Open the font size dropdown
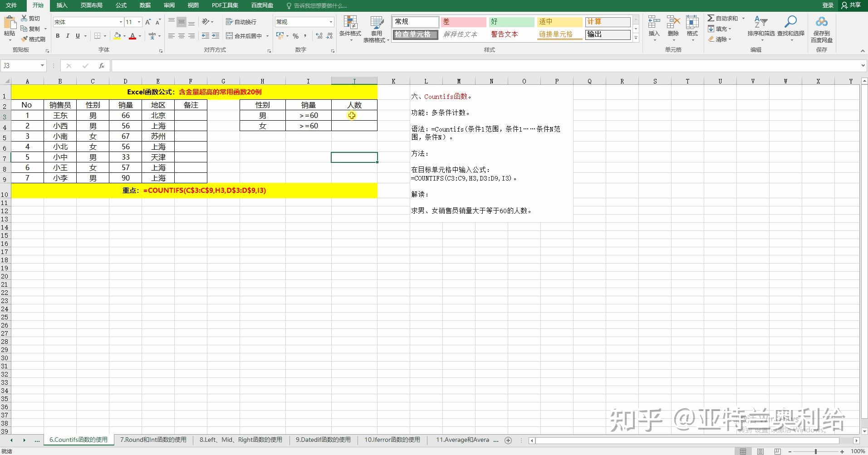This screenshot has width=868, height=455. pos(139,22)
